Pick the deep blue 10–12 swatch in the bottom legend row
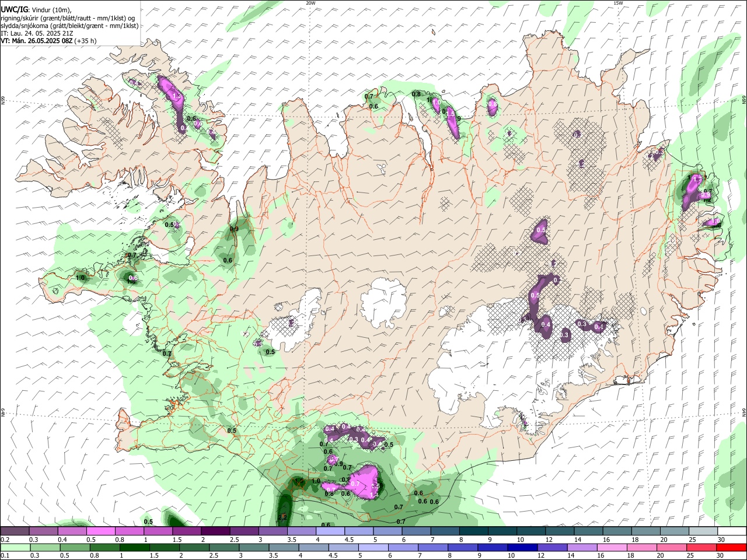This screenshot has height=560, width=747. (x=523, y=548)
